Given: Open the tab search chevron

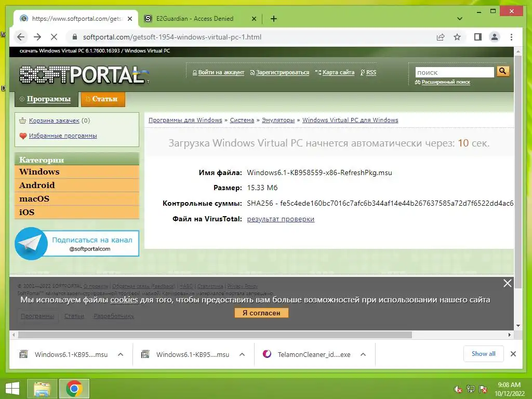Looking at the screenshot, I should [x=460, y=19].
